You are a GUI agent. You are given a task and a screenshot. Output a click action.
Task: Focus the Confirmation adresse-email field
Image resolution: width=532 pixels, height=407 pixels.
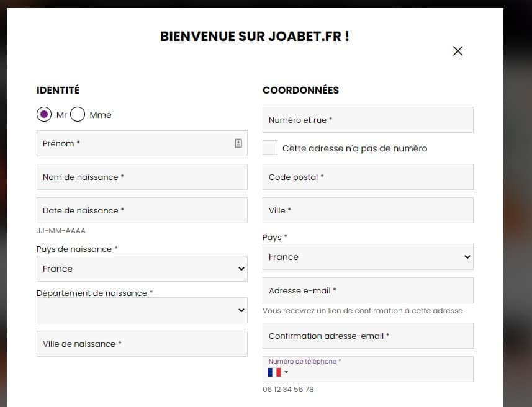click(368, 336)
